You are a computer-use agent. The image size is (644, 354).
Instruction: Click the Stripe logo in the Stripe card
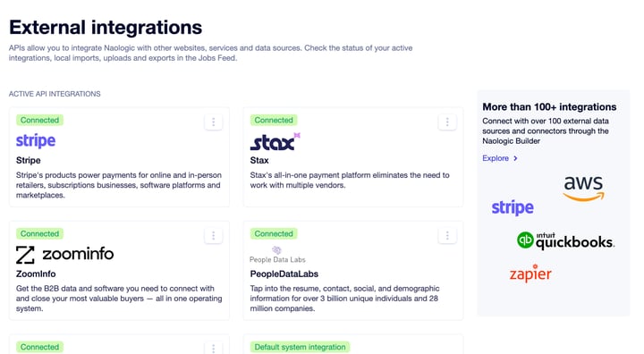(36, 140)
